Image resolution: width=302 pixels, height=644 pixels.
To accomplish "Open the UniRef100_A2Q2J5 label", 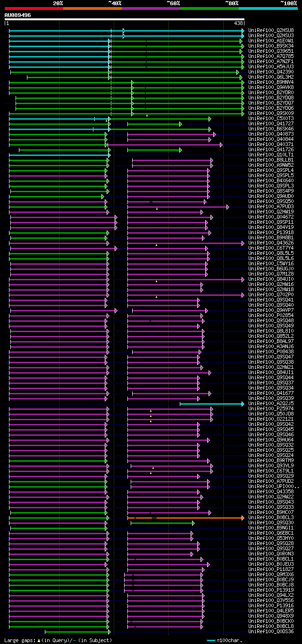I will point(271,403).
